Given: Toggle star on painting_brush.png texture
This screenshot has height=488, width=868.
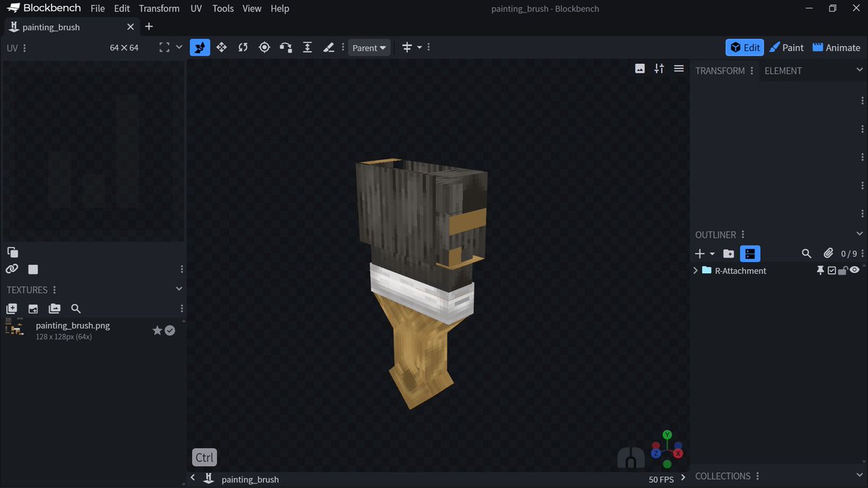Looking at the screenshot, I should click(x=157, y=330).
